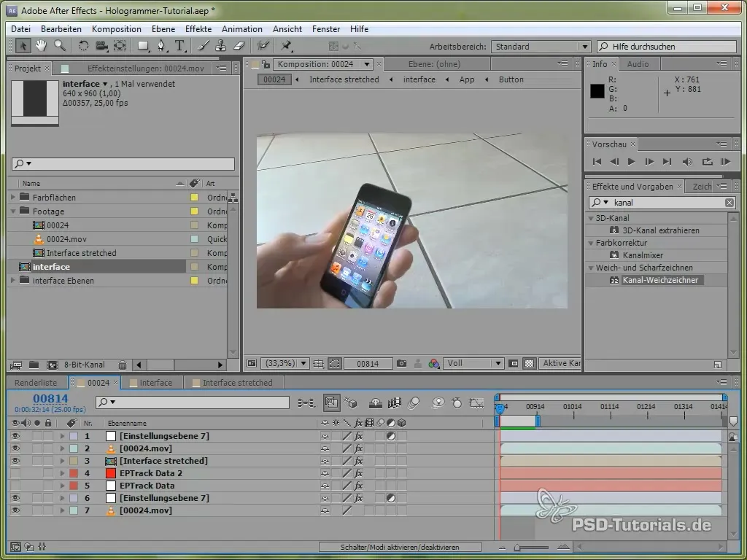The image size is (747, 560).
Task: Mute audio in Vorschau panel
Action: coord(687,161)
